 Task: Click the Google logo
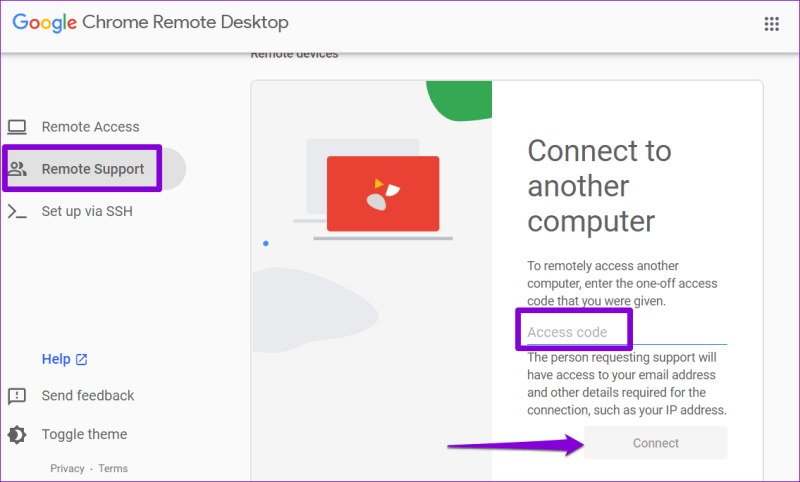[x=44, y=23]
